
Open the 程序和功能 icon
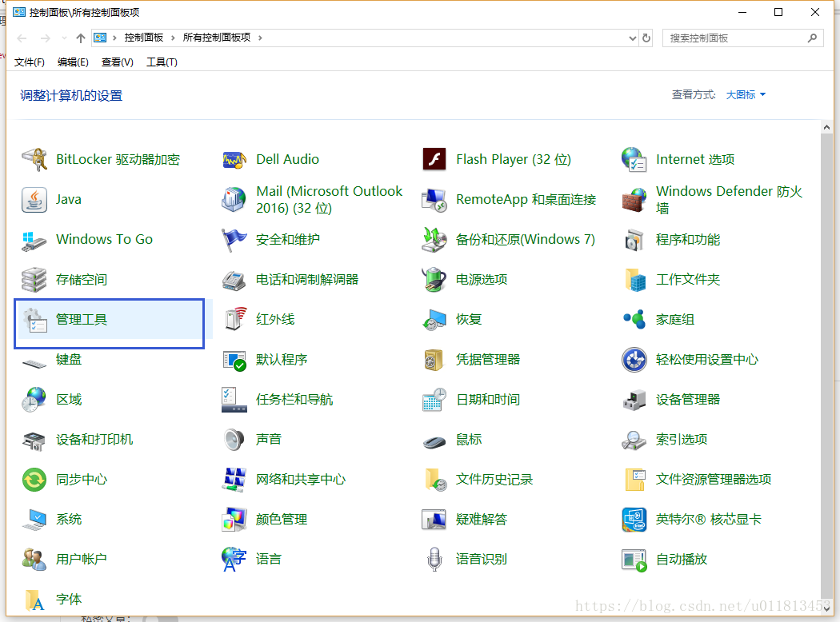pyautogui.click(x=634, y=239)
